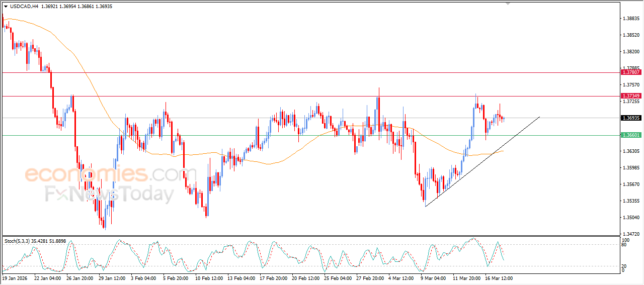Click the 19 Jan 2026 date label
Viewport: 644px width, 285px height.
(15, 277)
